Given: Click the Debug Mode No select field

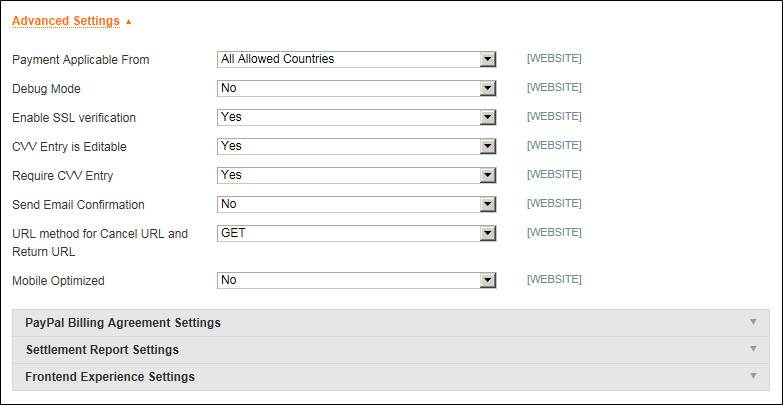Looking at the screenshot, I should pos(357,88).
